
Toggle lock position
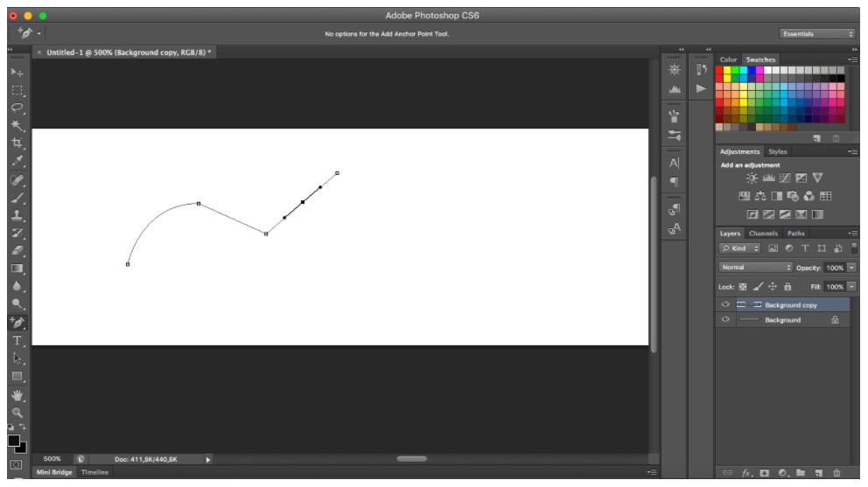coord(773,287)
